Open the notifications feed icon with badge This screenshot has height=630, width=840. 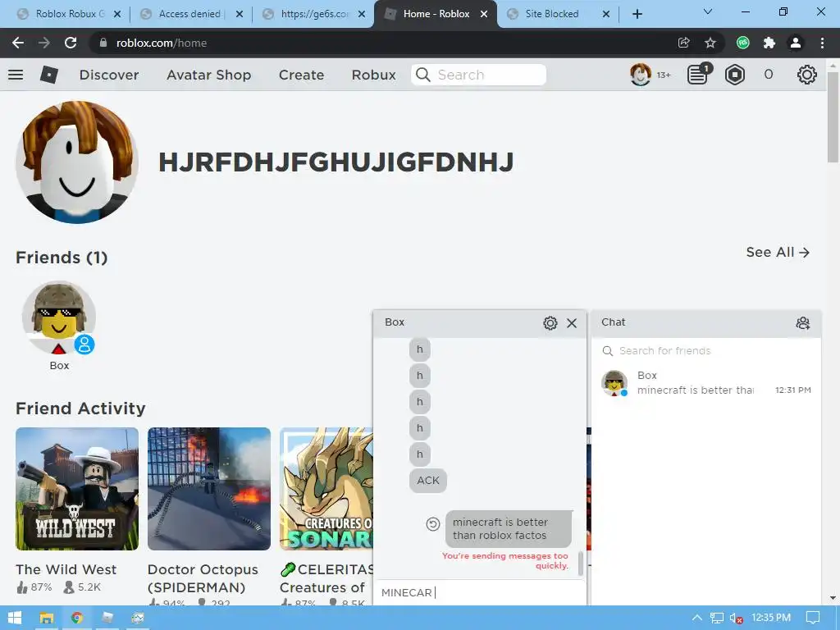(698, 75)
